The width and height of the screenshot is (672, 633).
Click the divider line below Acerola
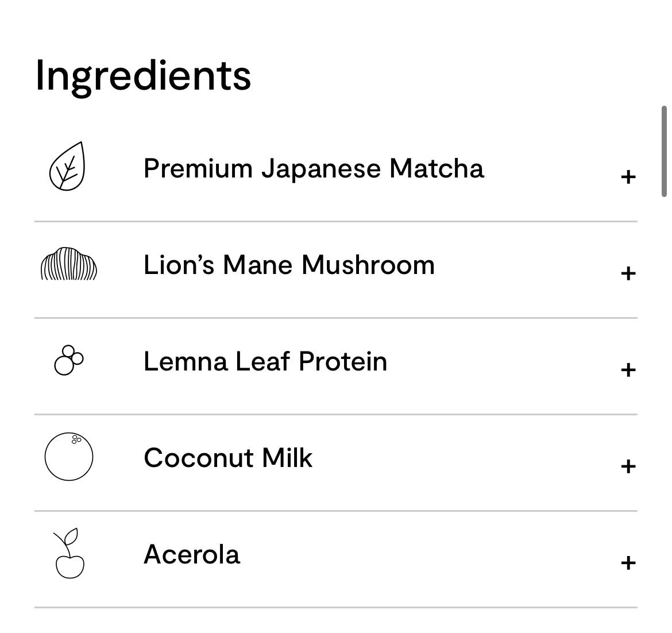click(x=336, y=607)
